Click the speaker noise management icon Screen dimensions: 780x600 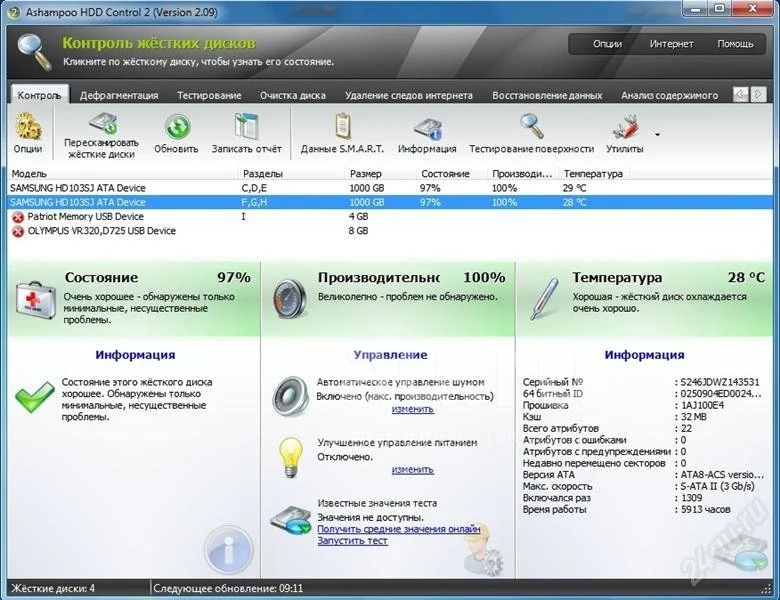coord(291,396)
